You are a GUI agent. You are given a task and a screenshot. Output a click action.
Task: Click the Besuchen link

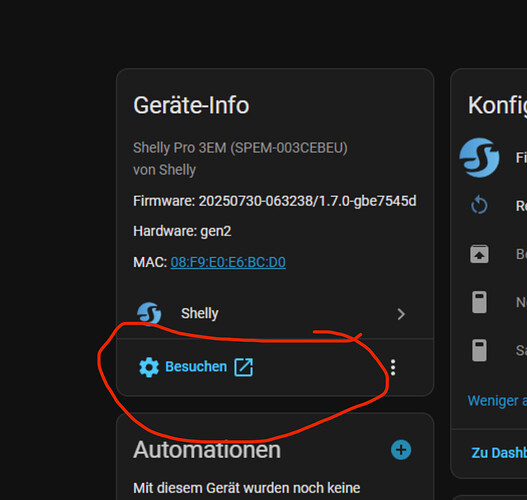point(196,367)
